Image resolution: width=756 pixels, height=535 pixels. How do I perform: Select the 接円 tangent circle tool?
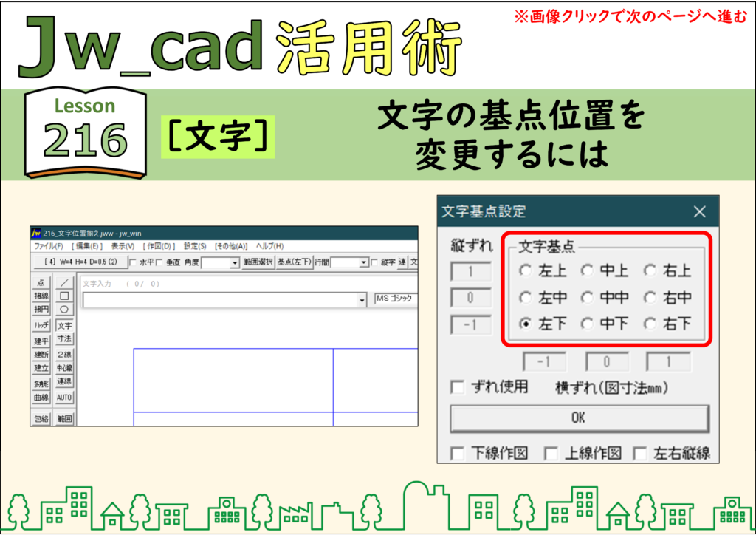click(x=41, y=309)
